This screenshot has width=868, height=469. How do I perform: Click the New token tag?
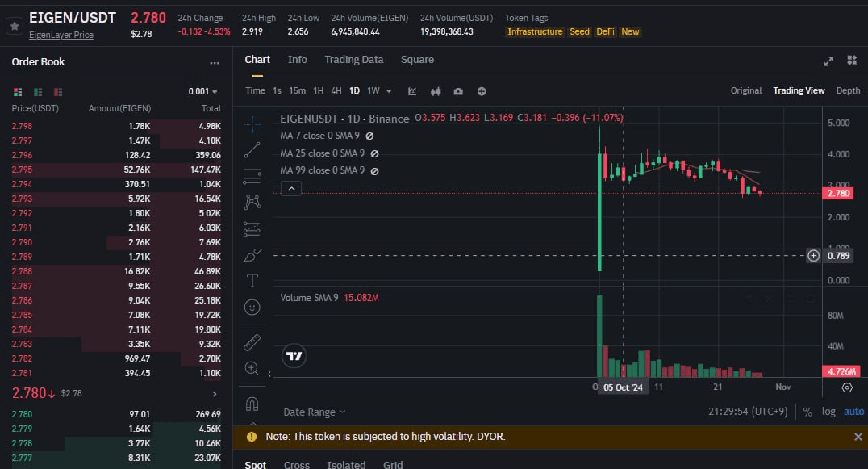[x=630, y=32]
